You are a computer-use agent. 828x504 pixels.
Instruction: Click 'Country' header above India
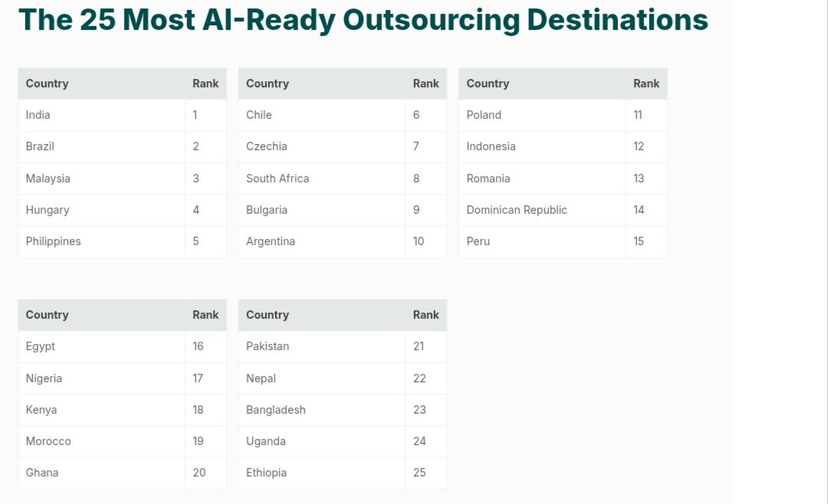(x=101, y=84)
